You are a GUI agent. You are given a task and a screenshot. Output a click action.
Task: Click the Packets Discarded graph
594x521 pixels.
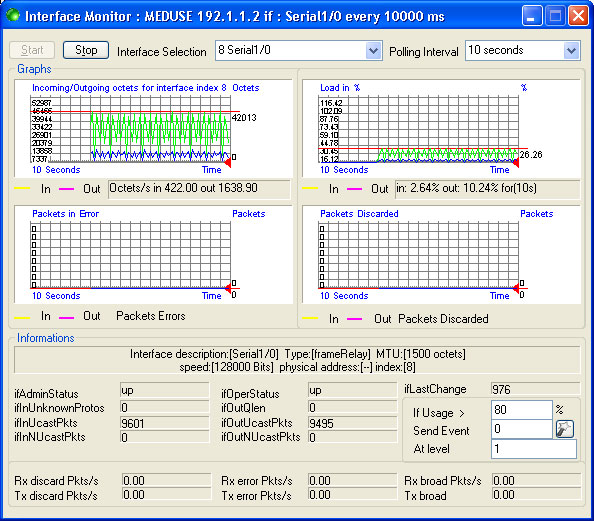pos(441,254)
